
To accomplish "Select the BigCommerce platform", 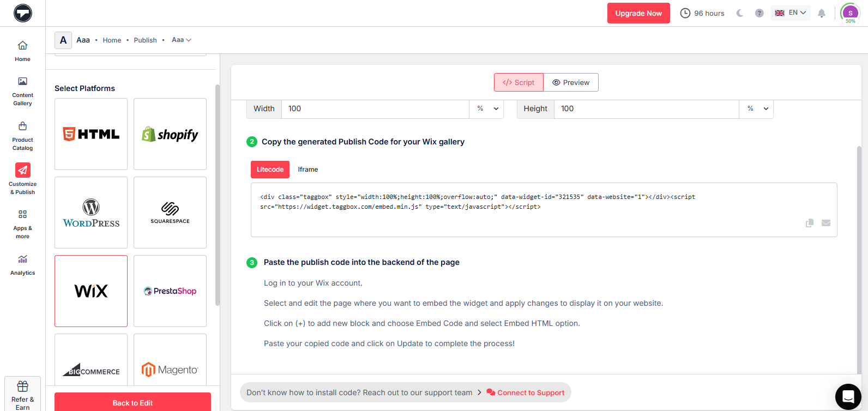I will point(91,360).
